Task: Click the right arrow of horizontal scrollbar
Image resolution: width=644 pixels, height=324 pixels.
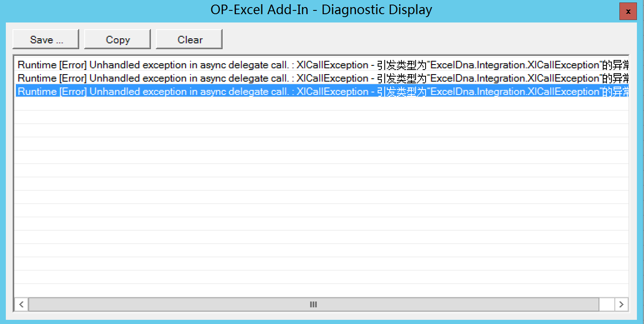Action: tap(621, 304)
